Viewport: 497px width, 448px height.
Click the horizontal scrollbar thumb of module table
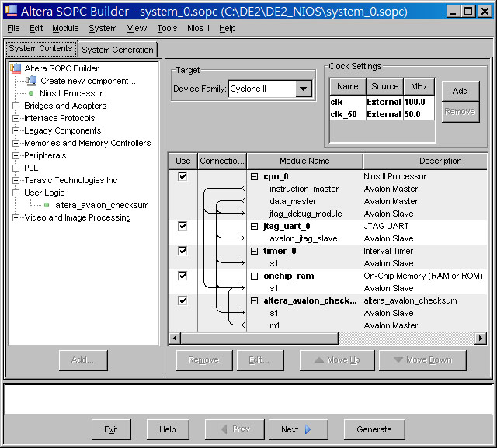point(259,338)
